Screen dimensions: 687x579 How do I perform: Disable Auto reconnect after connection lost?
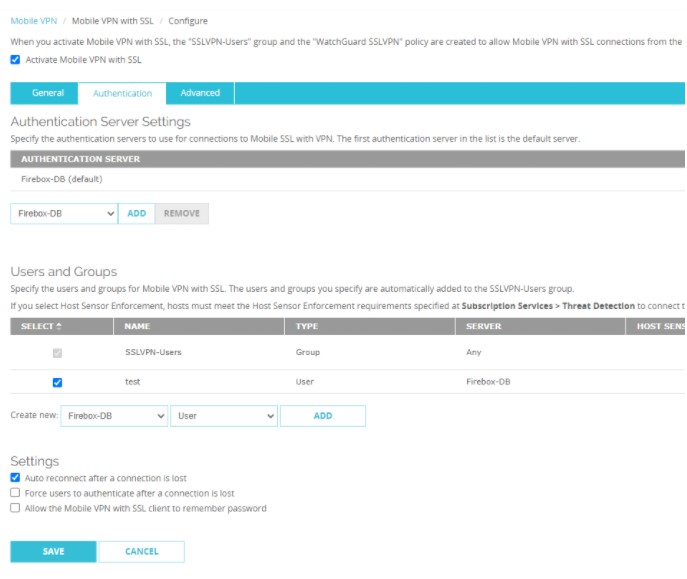[15, 477]
